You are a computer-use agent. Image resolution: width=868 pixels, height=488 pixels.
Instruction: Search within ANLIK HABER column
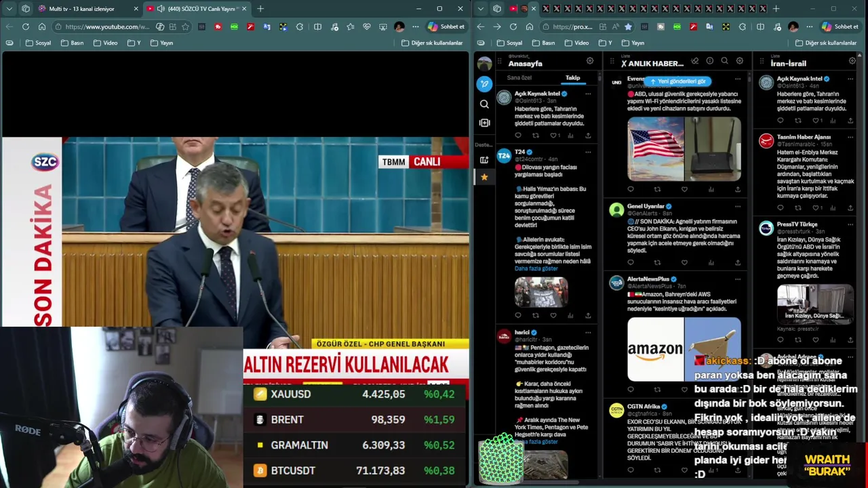[x=725, y=61]
